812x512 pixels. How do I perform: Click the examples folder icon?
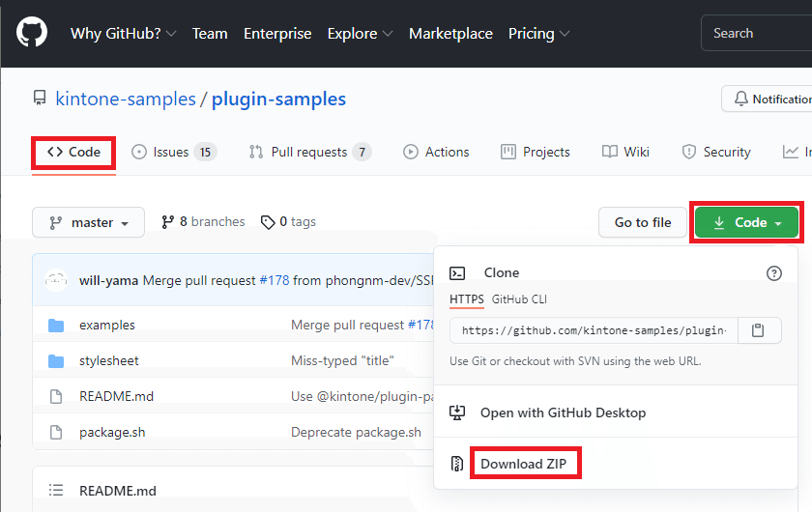(56, 326)
